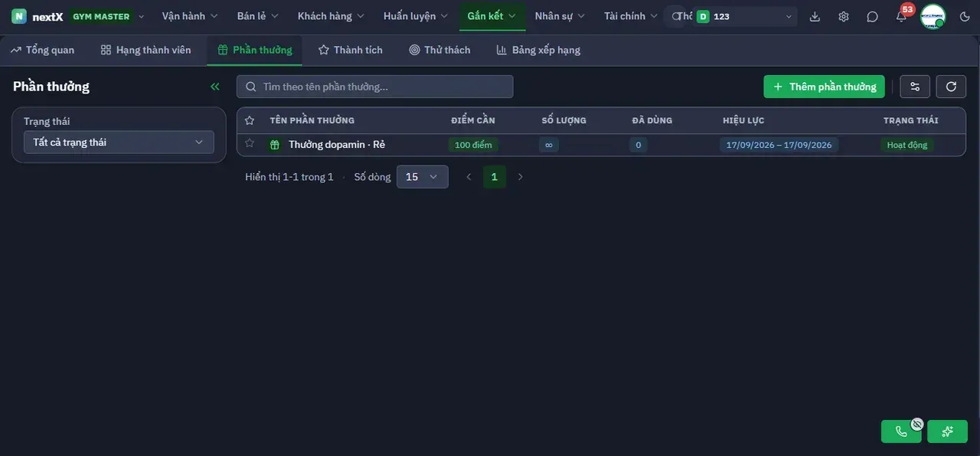Open the Trạng thái status dropdown
The image size is (980, 456).
(x=119, y=143)
